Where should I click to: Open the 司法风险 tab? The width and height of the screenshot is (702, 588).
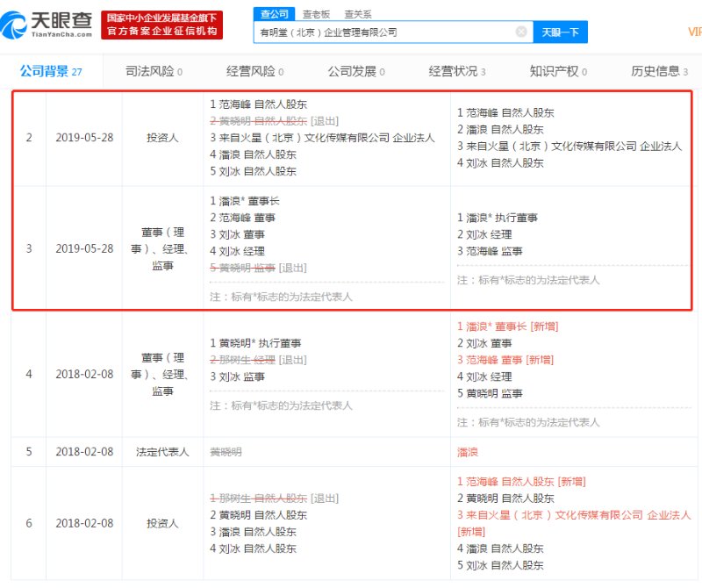[154, 71]
